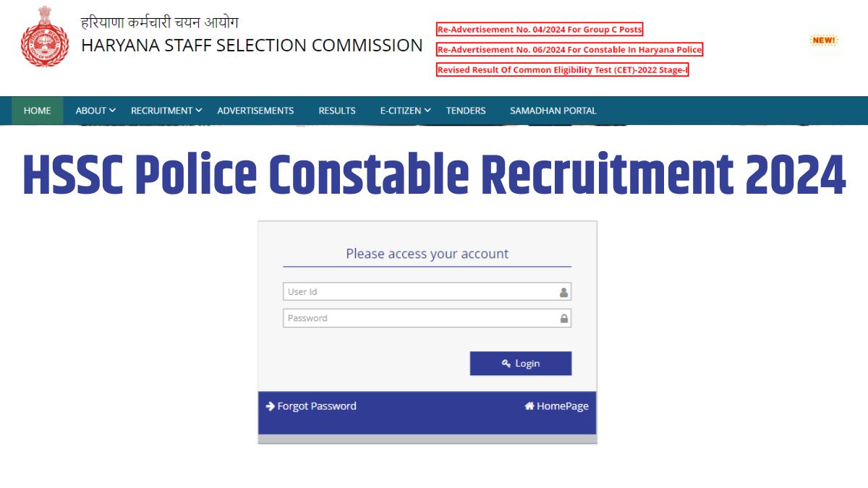Open the E-CITIZEN dropdown menu
Image resolution: width=868 pixels, height=488 pixels.
(404, 111)
